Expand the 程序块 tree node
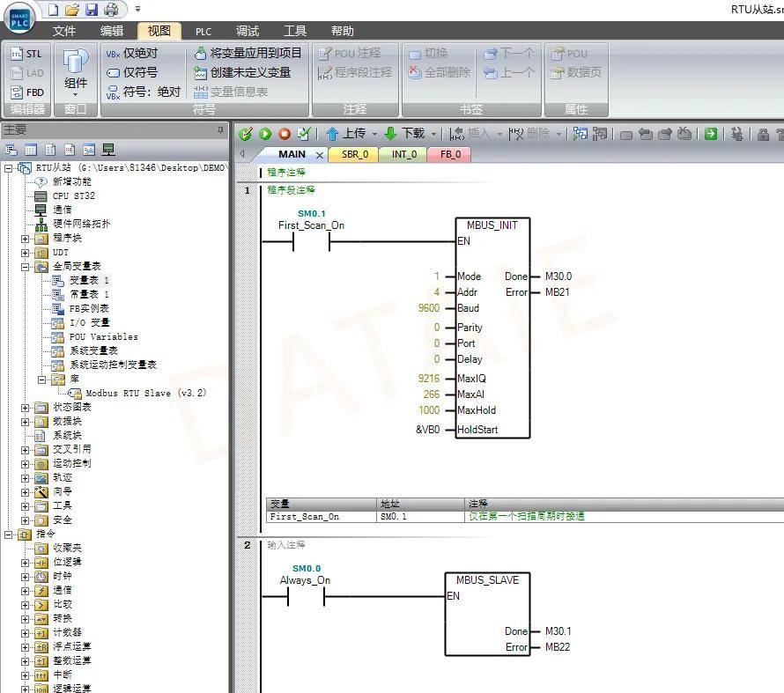Image resolution: width=784 pixels, height=693 pixels. (25, 239)
